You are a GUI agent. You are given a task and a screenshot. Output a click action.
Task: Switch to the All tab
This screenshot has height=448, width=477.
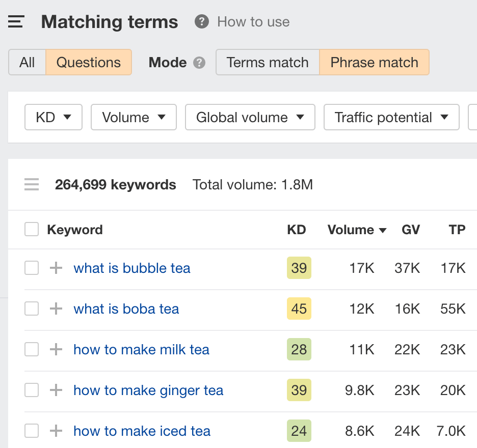coord(27,63)
